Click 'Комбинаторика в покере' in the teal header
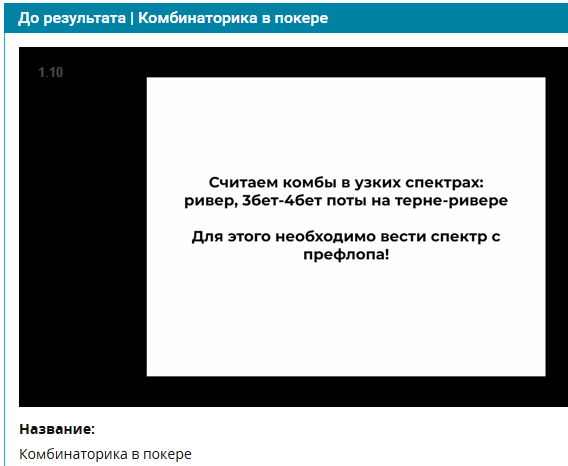568x466 pixels. click(x=233, y=18)
